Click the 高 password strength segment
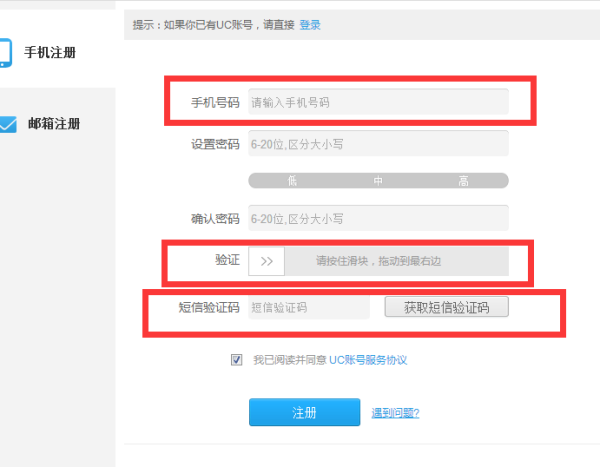600x467 pixels. coord(464,181)
